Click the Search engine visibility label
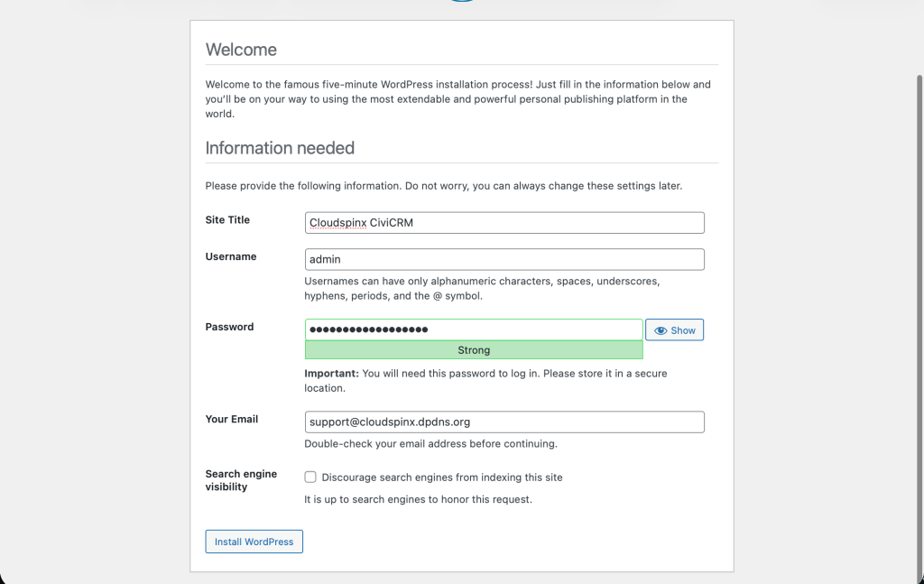This screenshot has height=584, width=924. pos(241,480)
